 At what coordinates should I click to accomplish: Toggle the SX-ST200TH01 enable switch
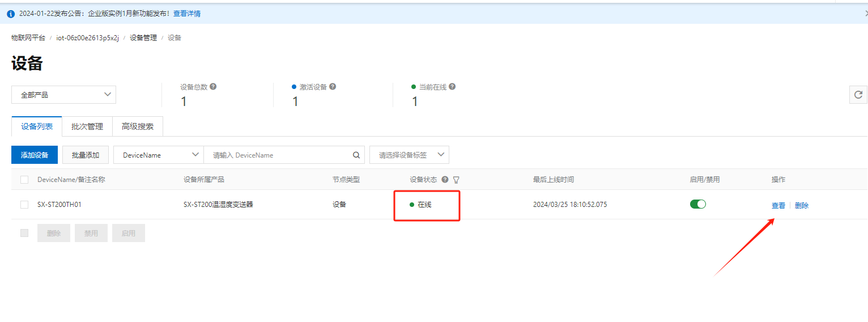click(697, 204)
